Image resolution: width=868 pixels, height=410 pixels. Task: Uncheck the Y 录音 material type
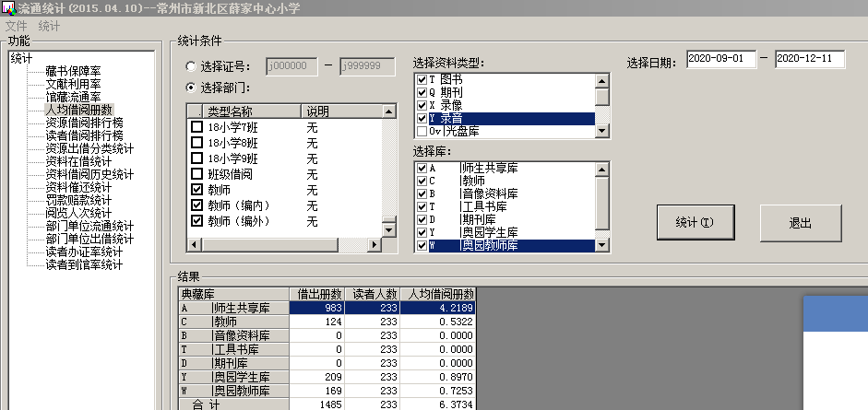pos(422,118)
